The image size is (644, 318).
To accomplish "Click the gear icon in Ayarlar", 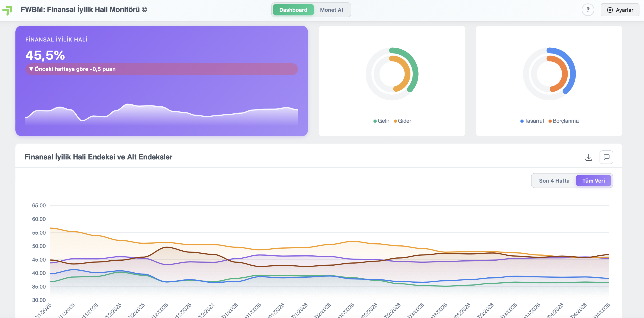I will 610,10.
